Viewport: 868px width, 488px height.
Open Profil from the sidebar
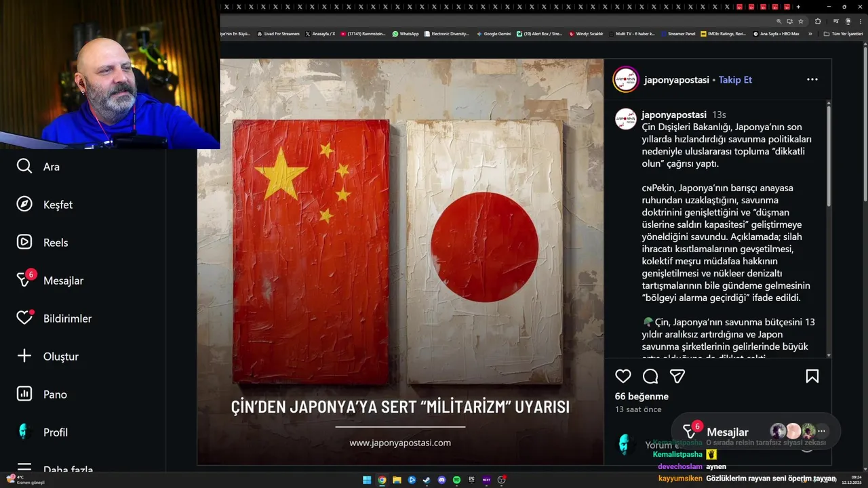(42, 432)
